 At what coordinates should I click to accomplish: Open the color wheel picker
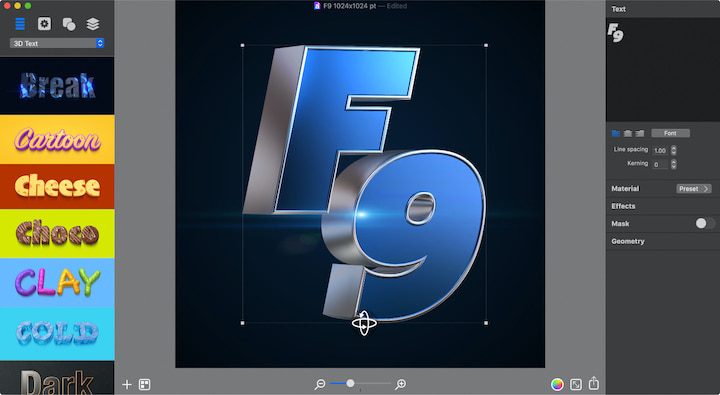(x=557, y=384)
